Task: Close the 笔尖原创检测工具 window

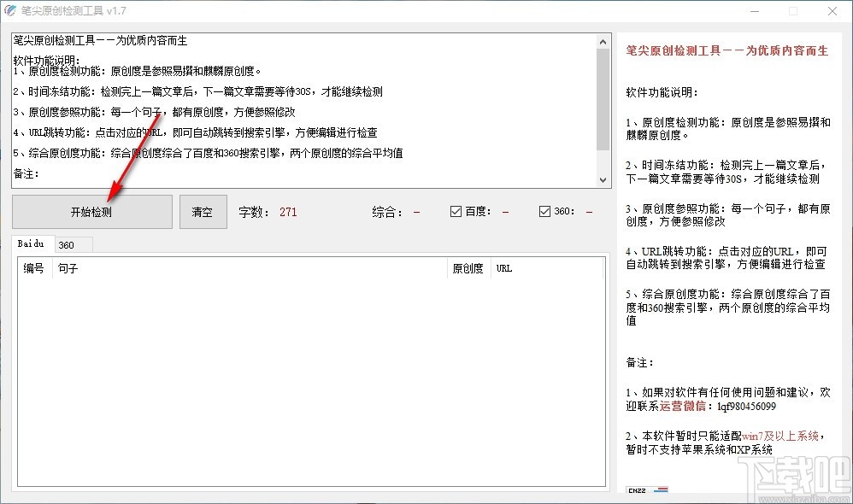Action: coord(832,11)
